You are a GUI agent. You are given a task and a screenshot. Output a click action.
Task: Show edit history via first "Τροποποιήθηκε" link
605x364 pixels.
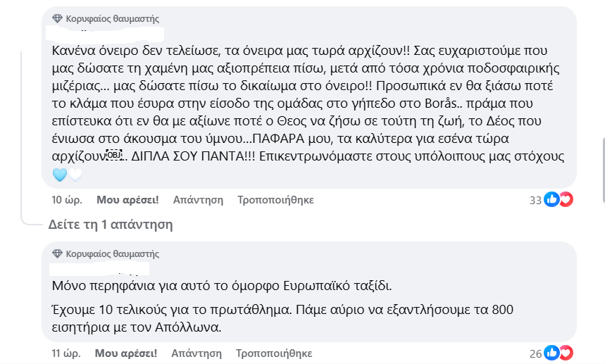275,200
